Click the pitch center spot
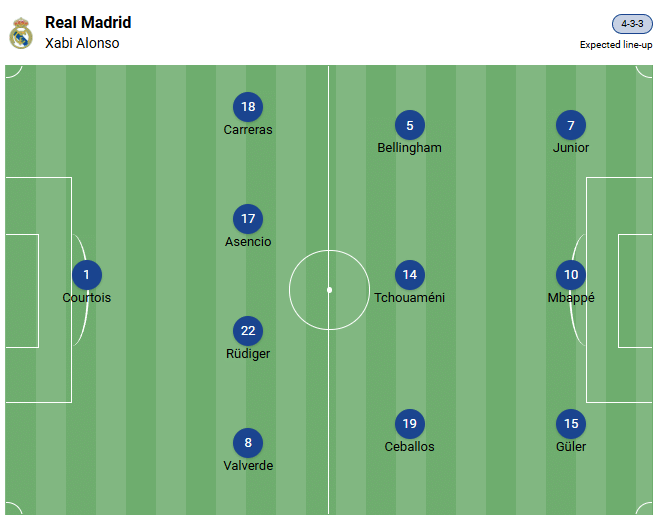The width and height of the screenshot is (659, 520). (x=329, y=290)
